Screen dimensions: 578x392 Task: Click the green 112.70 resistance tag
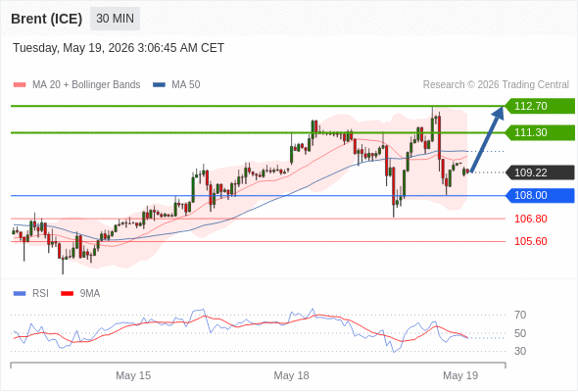(x=540, y=106)
